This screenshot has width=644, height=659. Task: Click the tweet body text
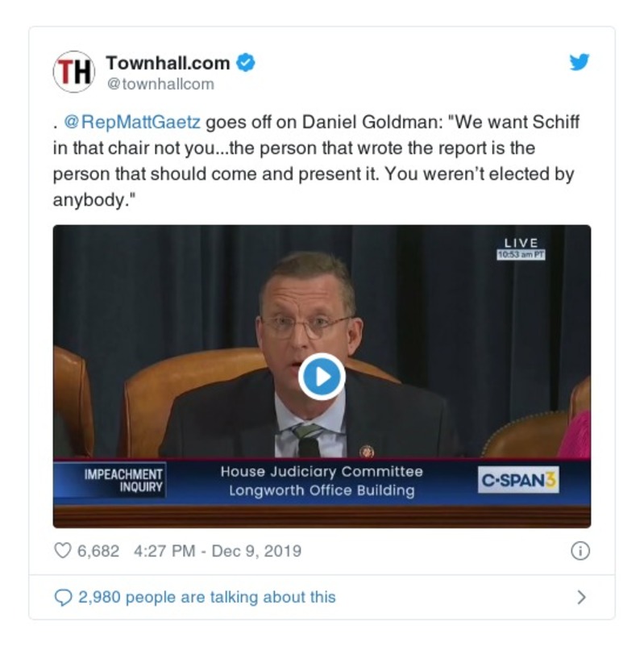(316, 161)
